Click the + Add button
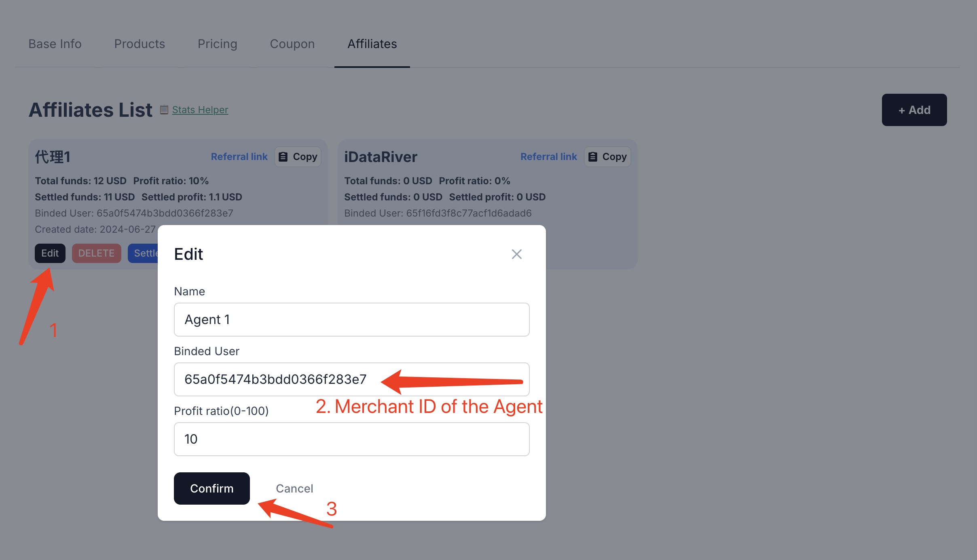 [915, 109]
